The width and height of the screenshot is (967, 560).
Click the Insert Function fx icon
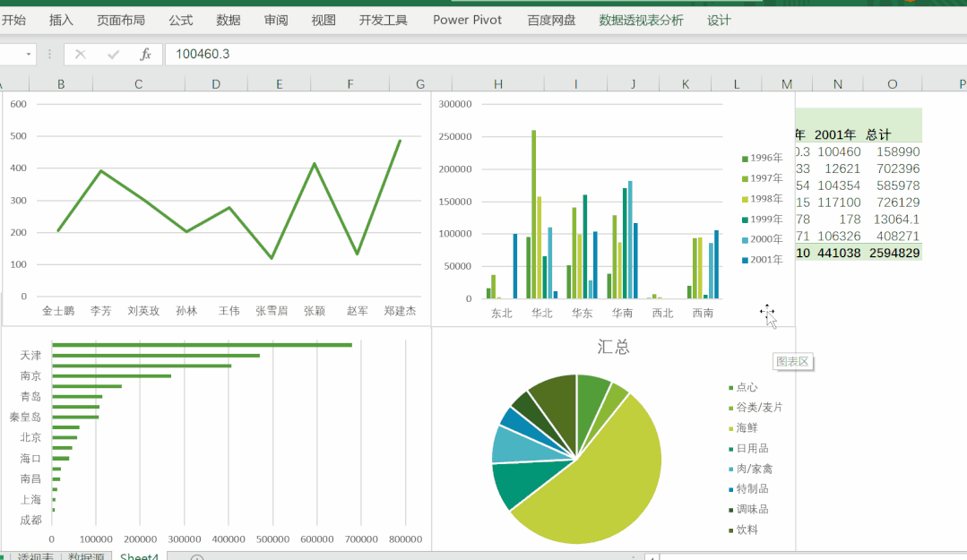pos(146,55)
